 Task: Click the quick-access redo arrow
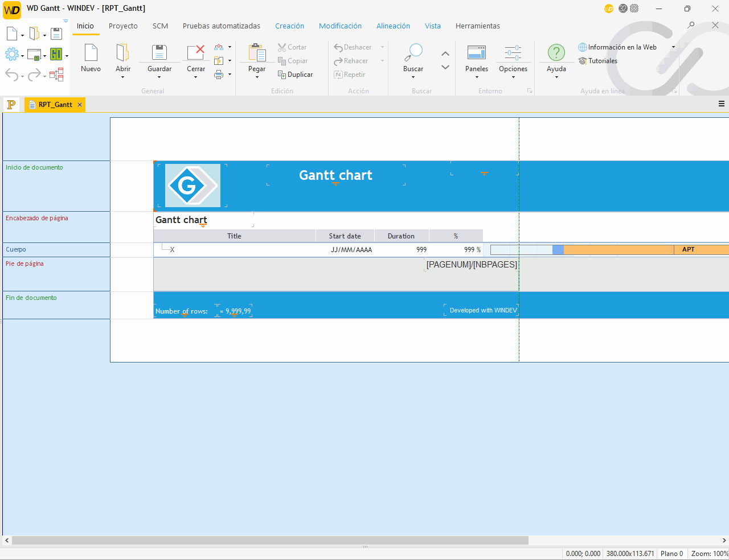[x=34, y=75]
